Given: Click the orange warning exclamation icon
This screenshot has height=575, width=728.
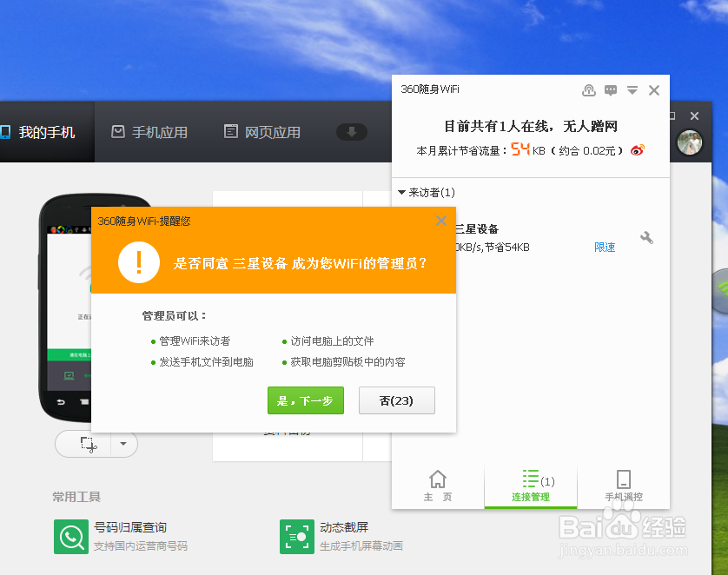Looking at the screenshot, I should 139,262.
